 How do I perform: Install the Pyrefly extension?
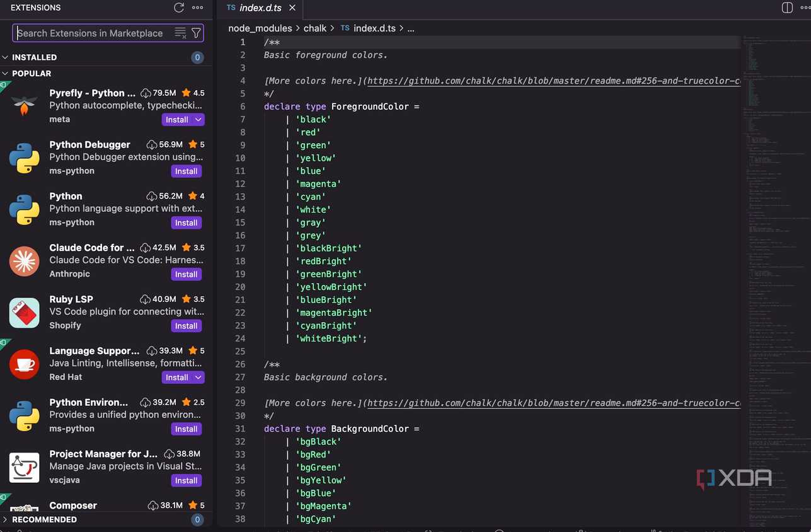[x=177, y=120]
